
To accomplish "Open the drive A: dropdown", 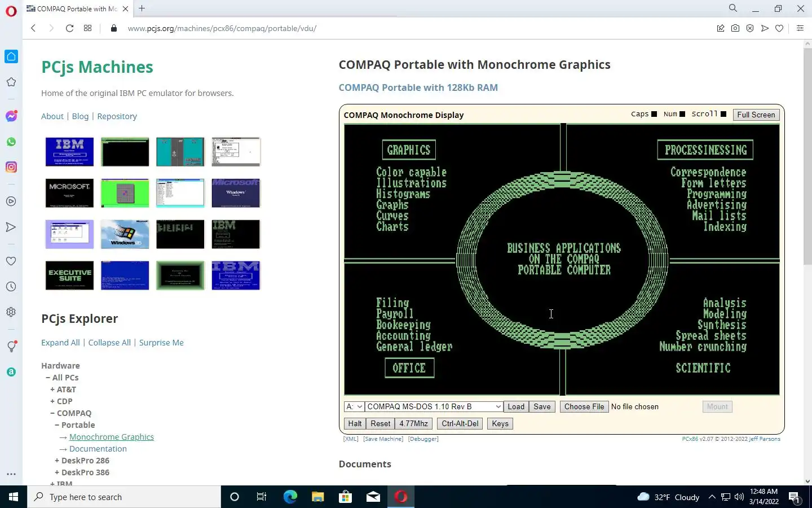I will click(x=354, y=406).
